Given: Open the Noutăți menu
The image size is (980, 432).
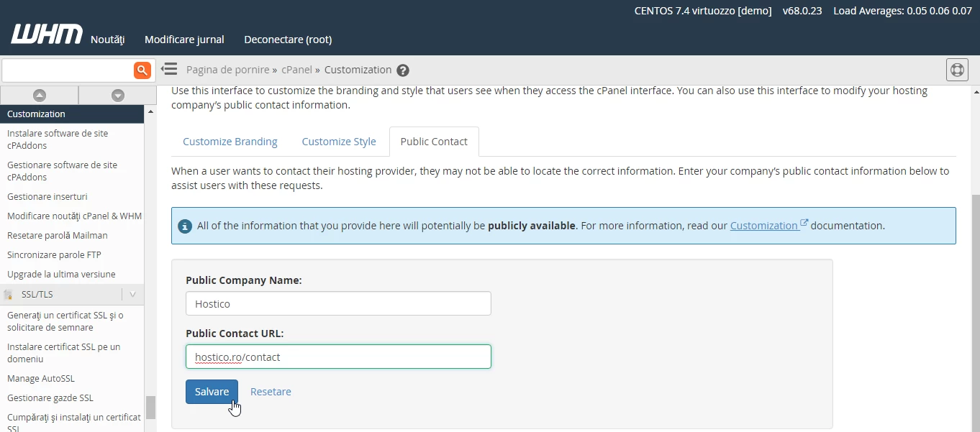Looking at the screenshot, I should pos(107,40).
